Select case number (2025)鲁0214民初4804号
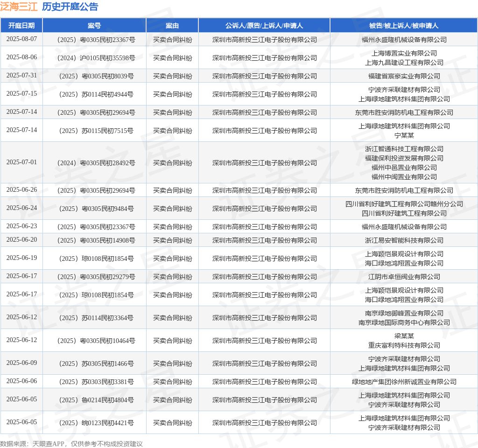 click(x=96, y=400)
